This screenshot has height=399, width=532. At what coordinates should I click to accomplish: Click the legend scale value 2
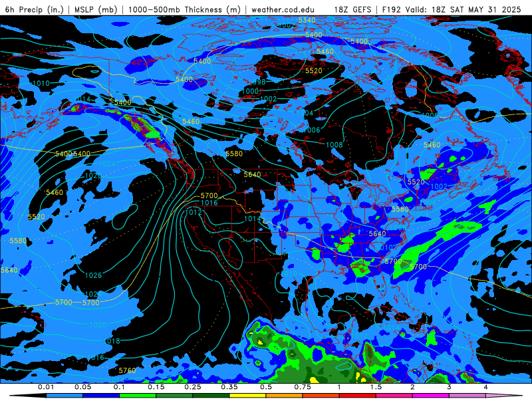412,387
